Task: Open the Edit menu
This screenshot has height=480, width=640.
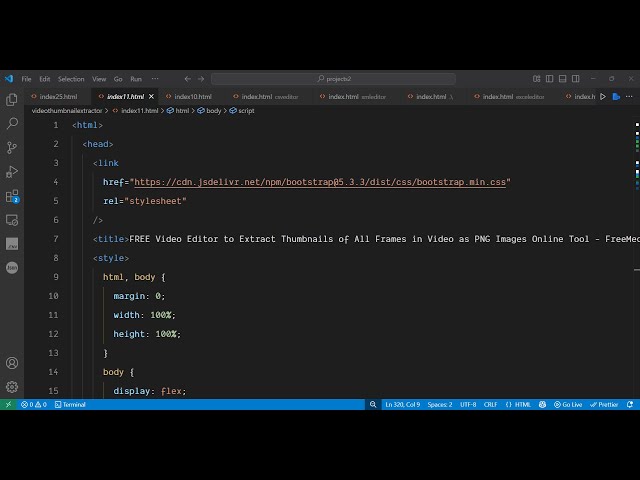Action: pyautogui.click(x=44, y=79)
